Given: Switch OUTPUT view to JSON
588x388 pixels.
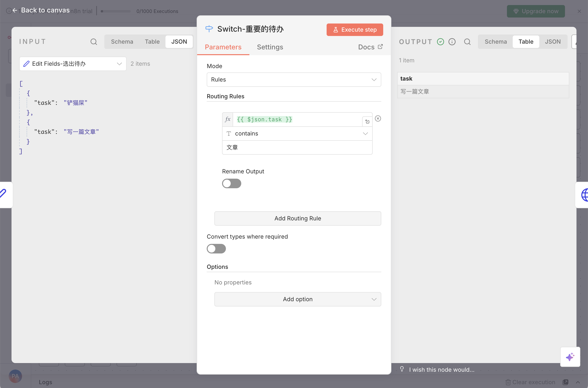Looking at the screenshot, I should (x=552, y=41).
